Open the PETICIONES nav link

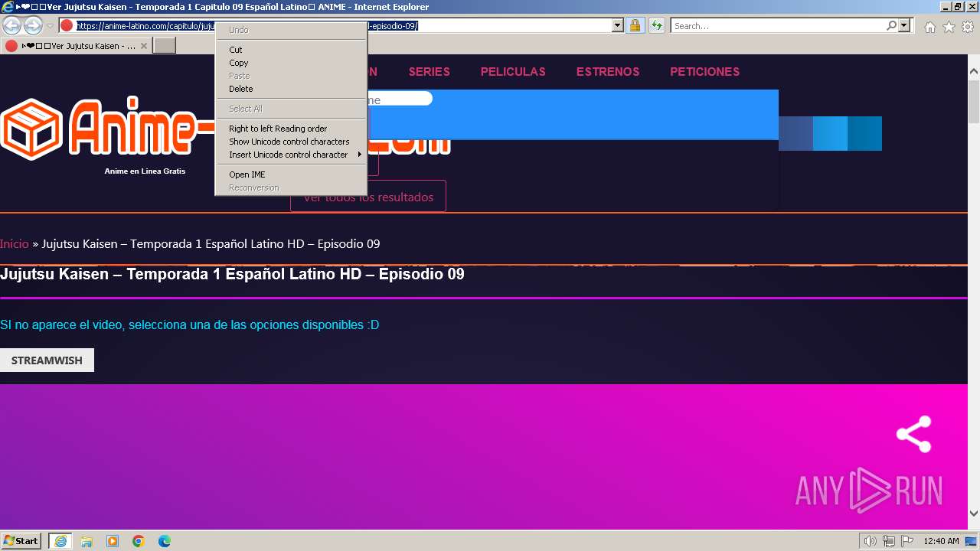click(705, 72)
